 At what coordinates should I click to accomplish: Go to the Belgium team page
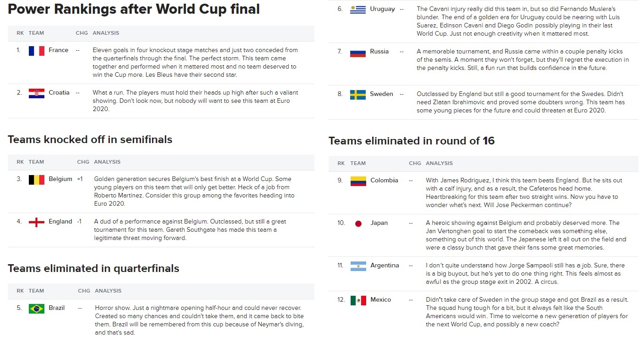tap(60, 179)
